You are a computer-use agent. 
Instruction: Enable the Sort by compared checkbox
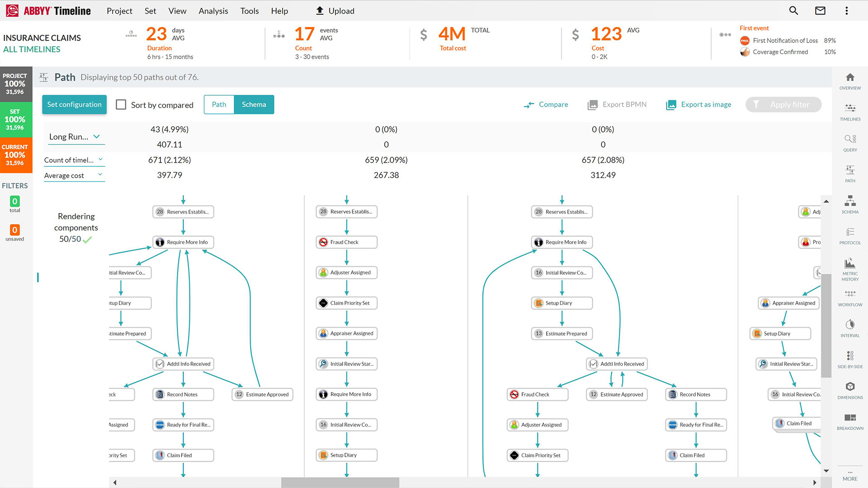point(121,105)
